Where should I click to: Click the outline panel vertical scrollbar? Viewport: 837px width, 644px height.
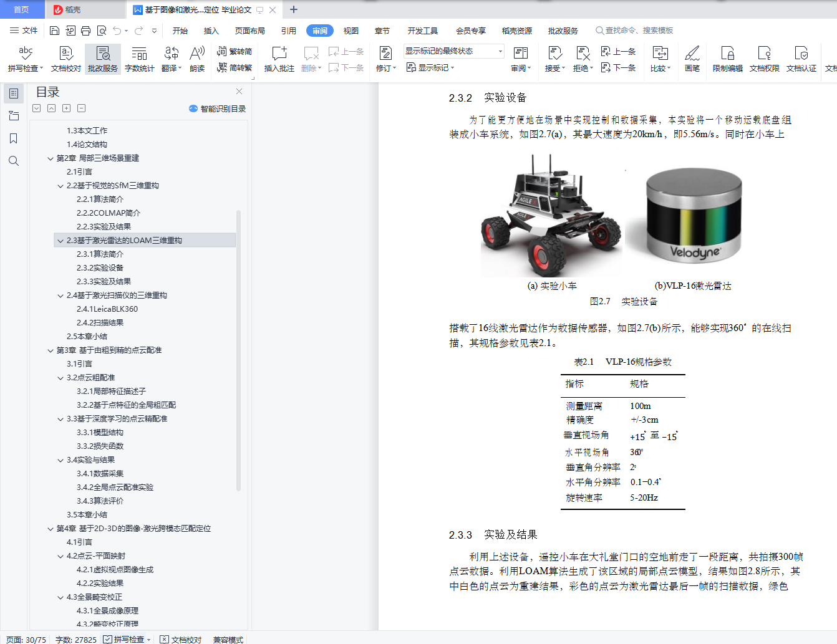pos(238,350)
